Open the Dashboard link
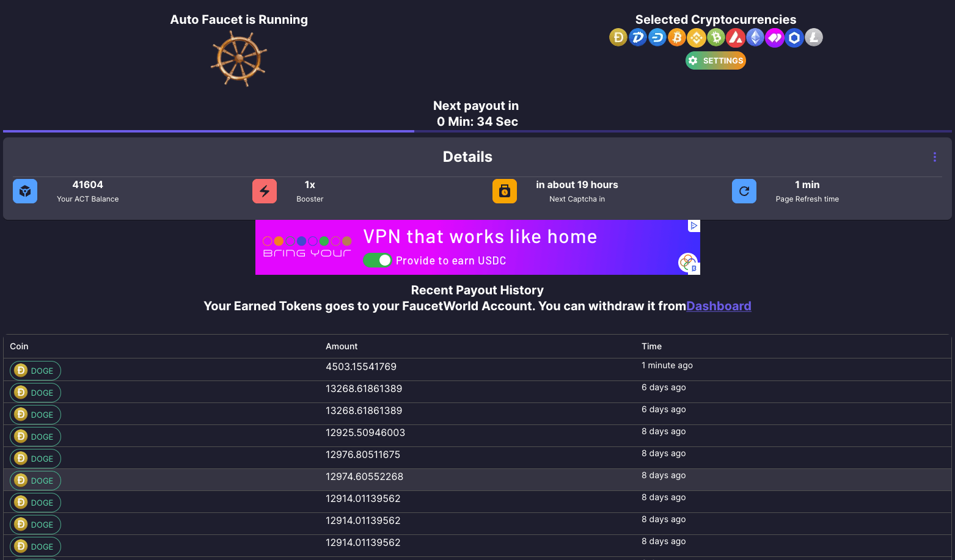 pyautogui.click(x=719, y=306)
